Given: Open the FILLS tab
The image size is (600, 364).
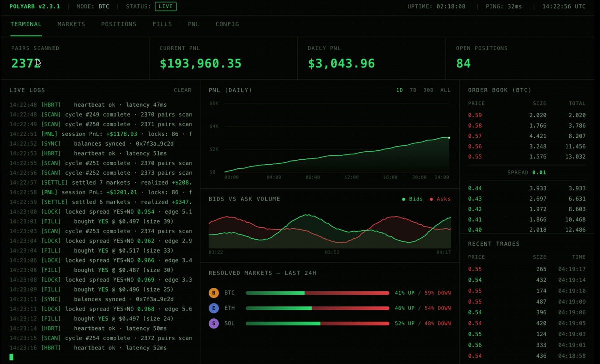Looking at the screenshot, I should pos(162,24).
